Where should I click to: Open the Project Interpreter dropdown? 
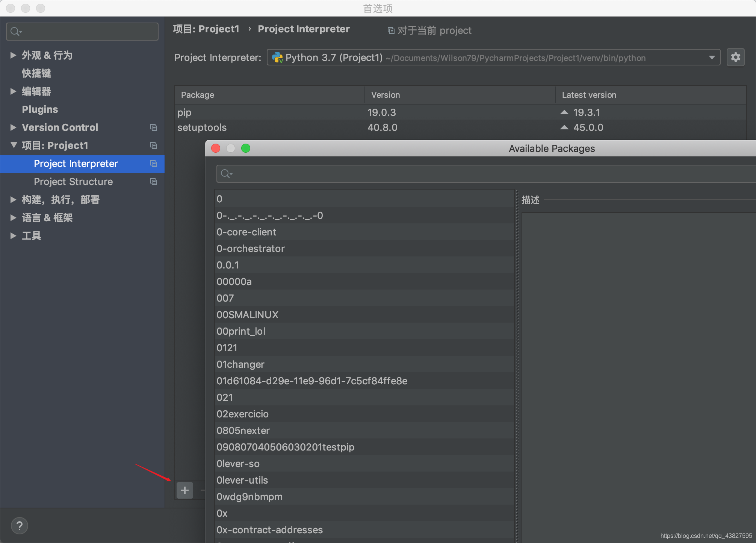pos(711,58)
